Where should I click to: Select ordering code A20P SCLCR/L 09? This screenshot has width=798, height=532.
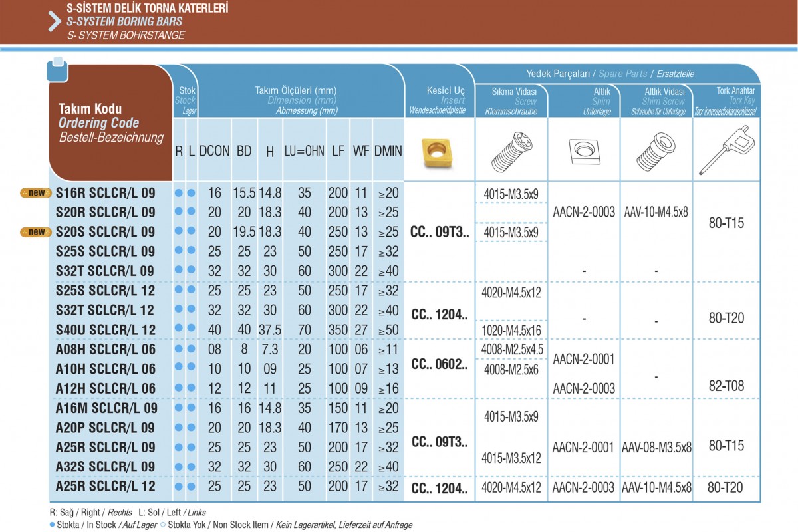click(105, 427)
